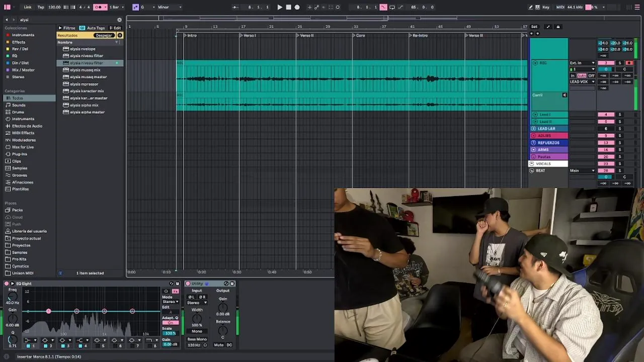Open the Main output dropdown on the BEAT track
The height and width of the screenshot is (362, 644).
[583, 170]
